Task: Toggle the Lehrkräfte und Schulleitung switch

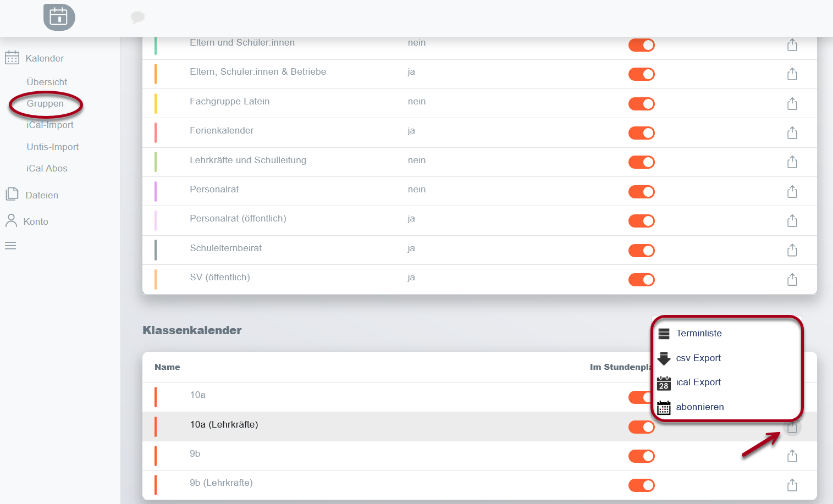Action: click(x=641, y=162)
